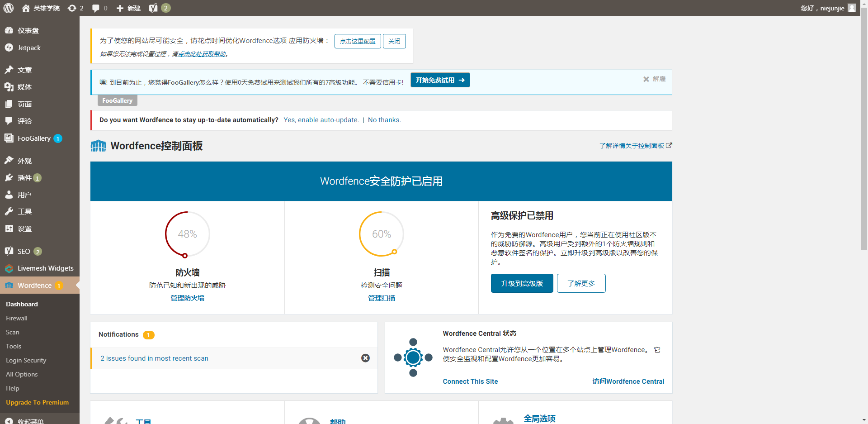Follow the 点击此处获取帮助 help link

click(202, 54)
